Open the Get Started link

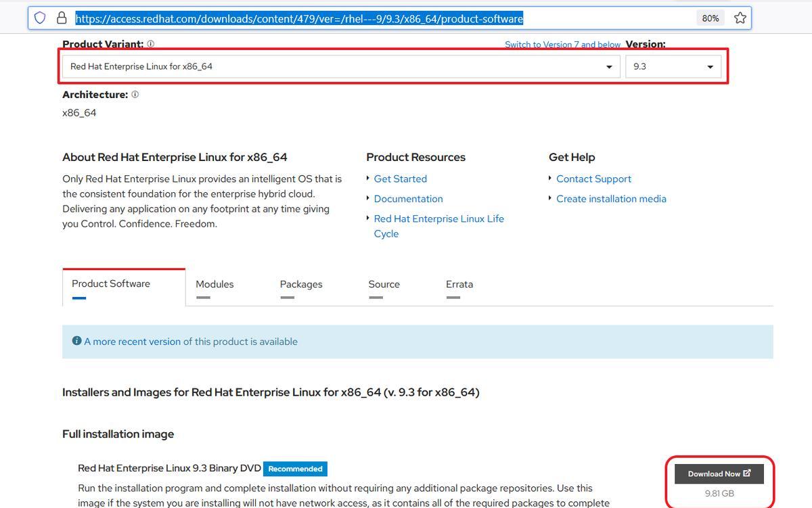pos(401,179)
